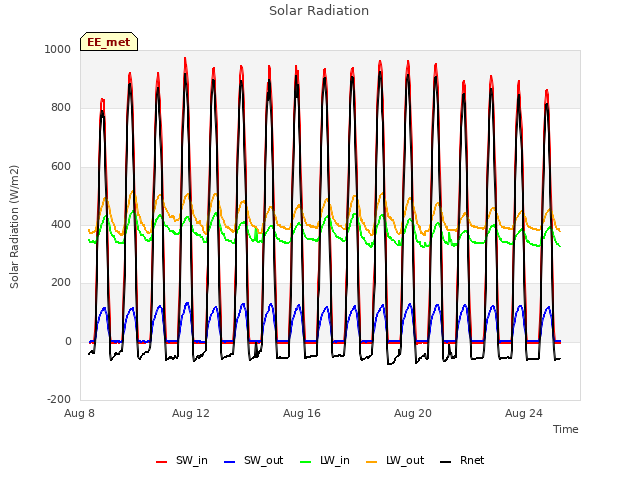Click the Aug 16 x-axis tick label
This screenshot has width=640, height=480.
pyautogui.click(x=302, y=413)
